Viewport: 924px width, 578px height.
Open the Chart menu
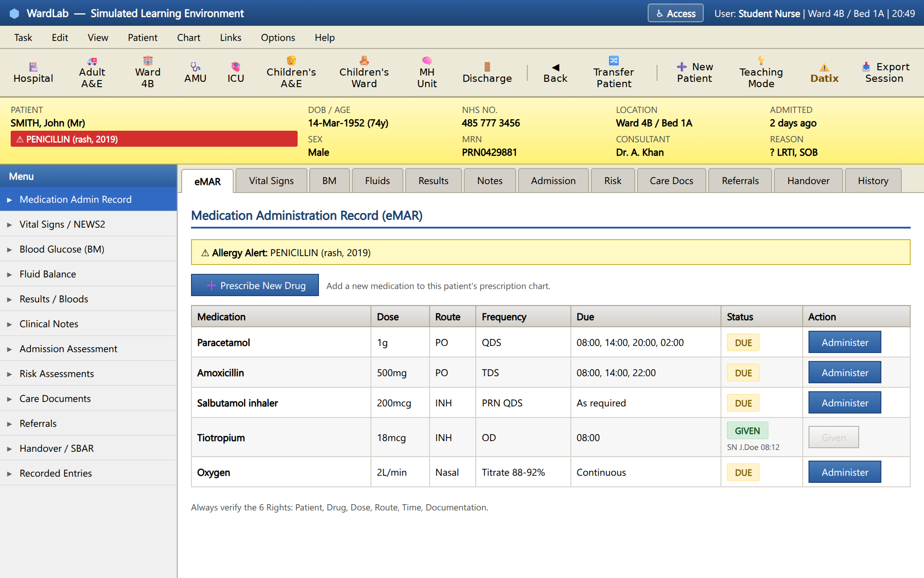[189, 37]
